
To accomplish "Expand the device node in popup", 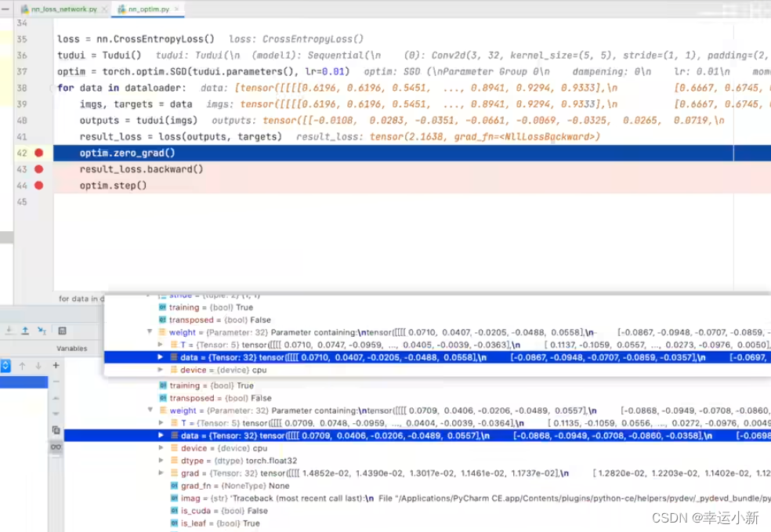I will (x=161, y=370).
